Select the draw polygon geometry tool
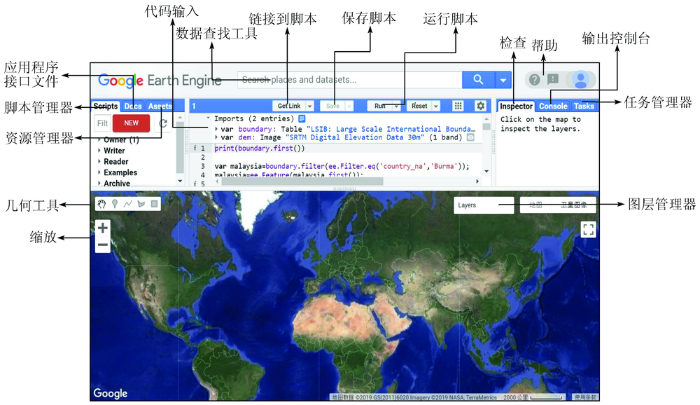Image resolution: width=700 pixels, height=405 pixels. tap(142, 204)
